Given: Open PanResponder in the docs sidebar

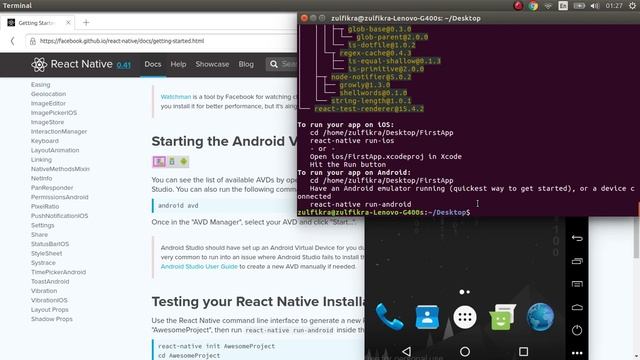Looking at the screenshot, I should 52,188.
